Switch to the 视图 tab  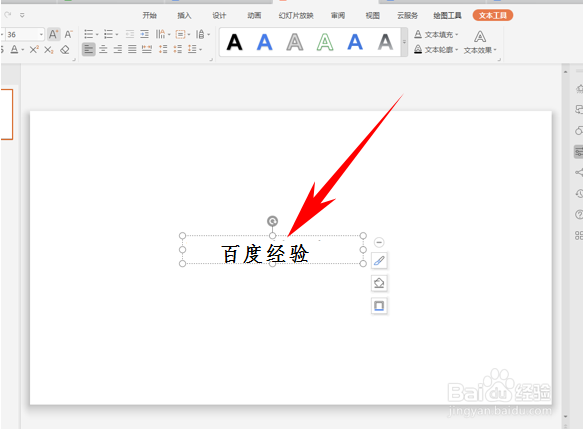point(372,15)
